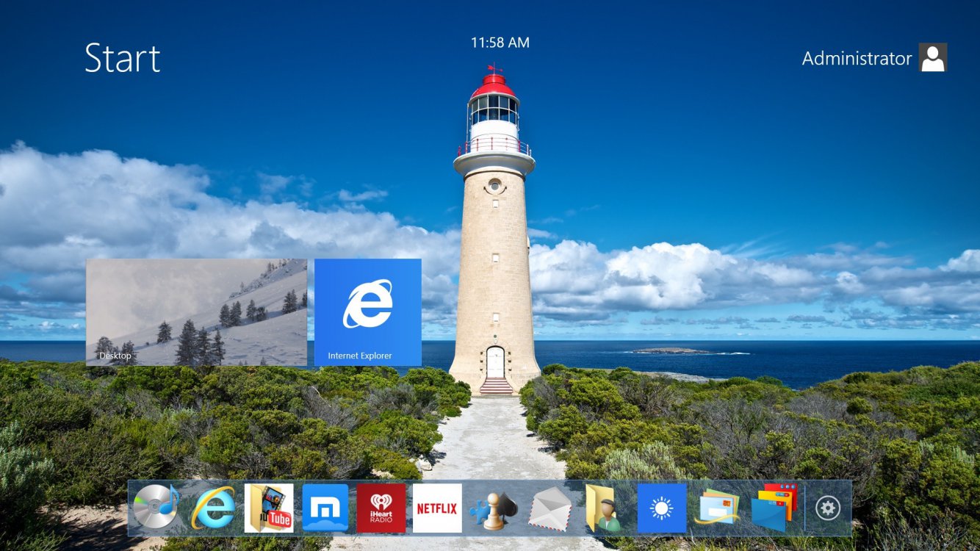Open the Desktop tile
Image resolution: width=980 pixels, height=551 pixels.
tap(197, 312)
